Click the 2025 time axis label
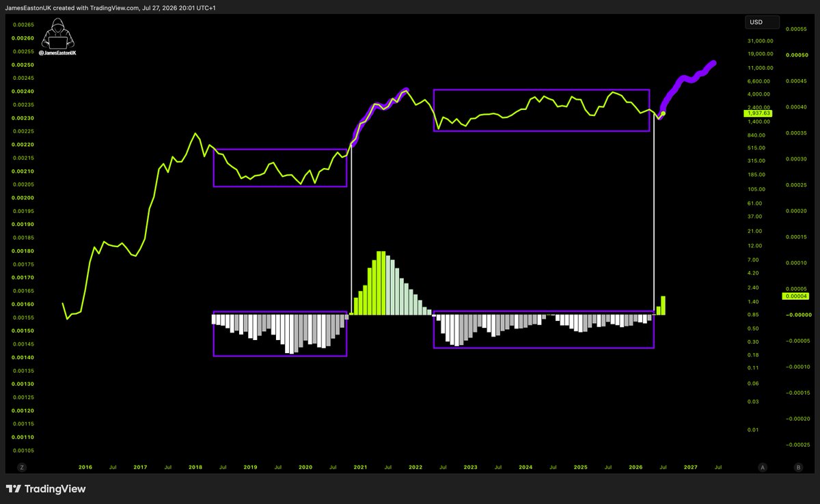The height and width of the screenshot is (504, 820). point(580,467)
